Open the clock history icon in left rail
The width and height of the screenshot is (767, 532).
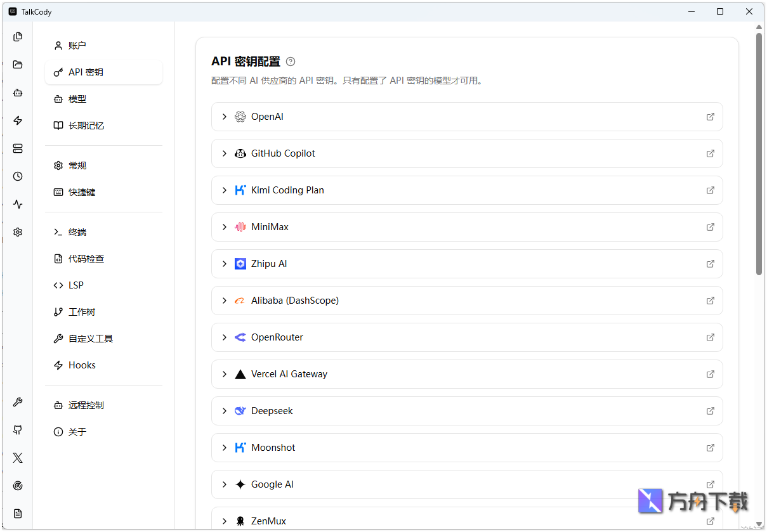click(x=18, y=176)
